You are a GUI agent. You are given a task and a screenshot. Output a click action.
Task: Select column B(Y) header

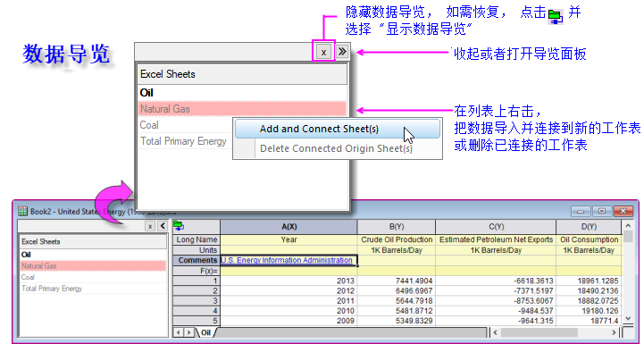click(x=397, y=227)
